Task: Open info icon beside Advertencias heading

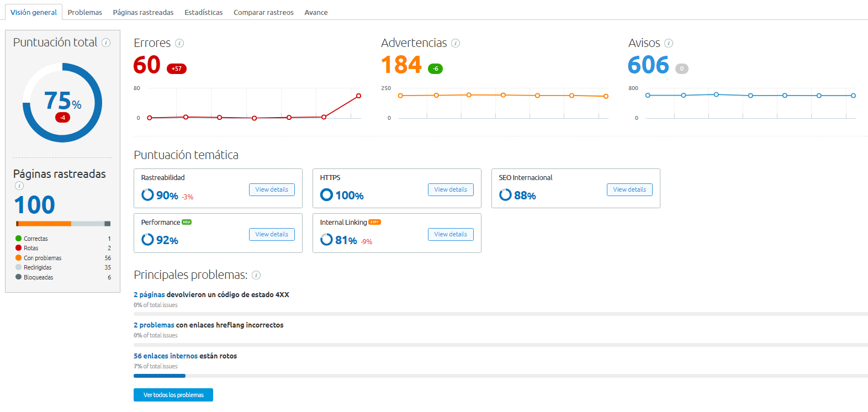Action: 456,43
